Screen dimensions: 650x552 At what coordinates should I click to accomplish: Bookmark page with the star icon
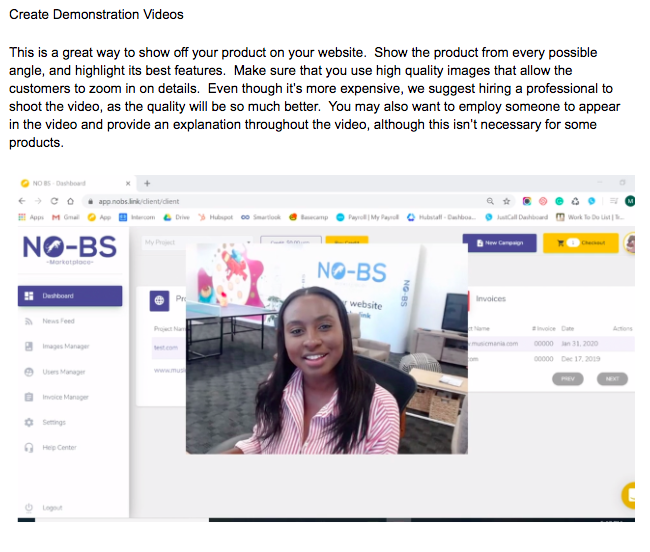(x=507, y=201)
